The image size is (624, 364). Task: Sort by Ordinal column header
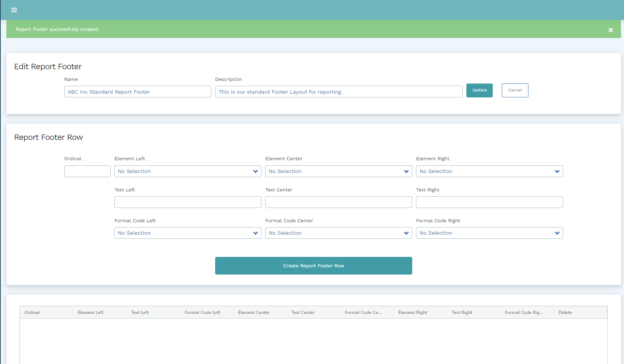32,312
